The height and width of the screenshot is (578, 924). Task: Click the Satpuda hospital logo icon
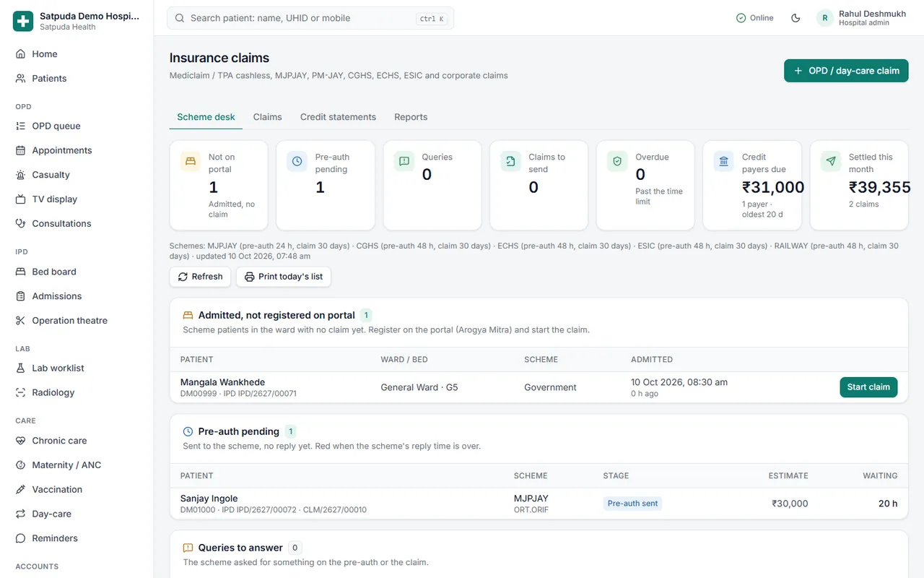(x=23, y=21)
